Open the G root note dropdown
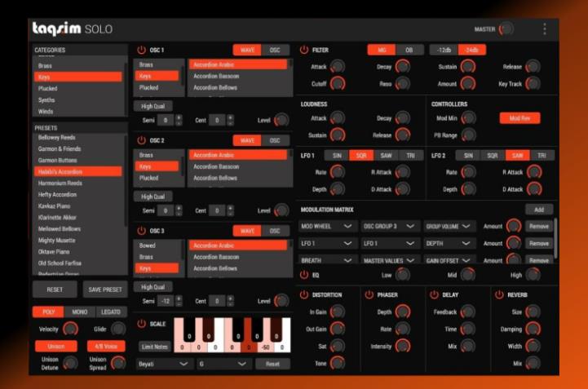Viewport: 588px width, 389px height. (223, 364)
